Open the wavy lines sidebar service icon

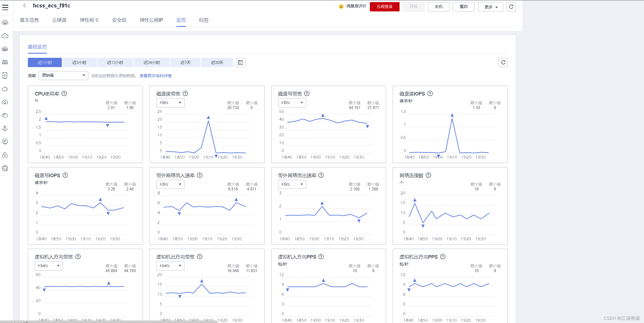coord(5,62)
